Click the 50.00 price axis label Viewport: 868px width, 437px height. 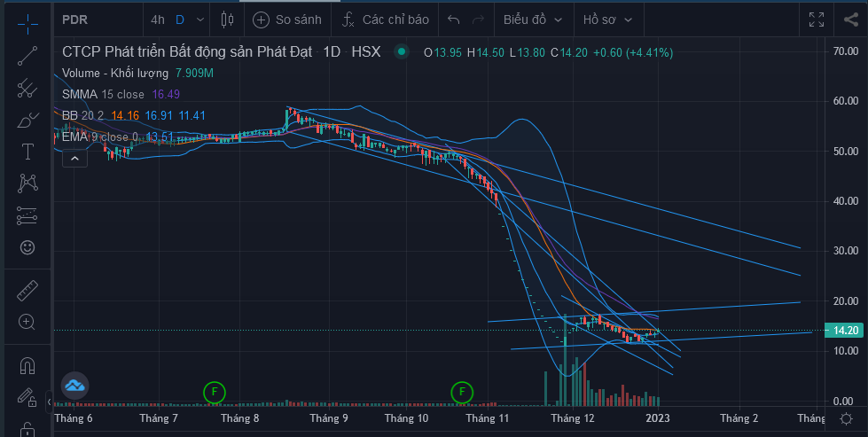click(845, 152)
